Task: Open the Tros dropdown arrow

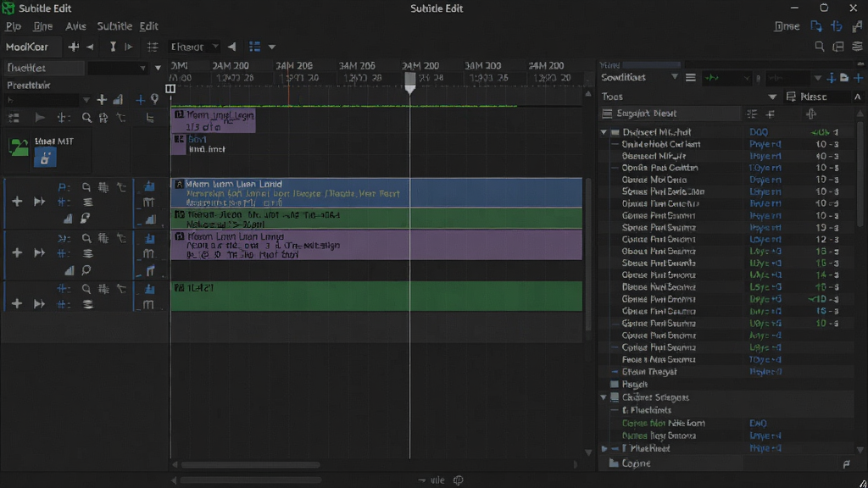Action: [771, 97]
